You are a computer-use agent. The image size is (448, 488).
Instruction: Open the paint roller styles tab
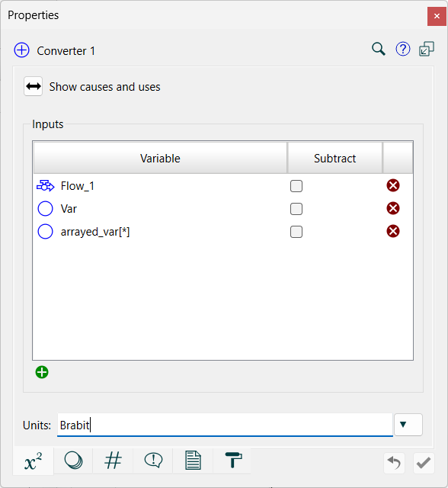click(x=233, y=461)
